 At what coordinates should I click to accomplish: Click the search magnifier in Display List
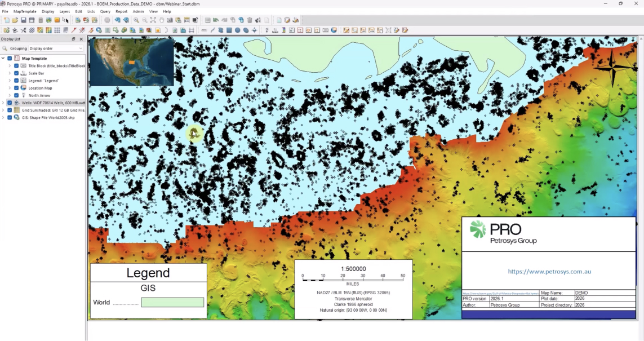pos(5,48)
